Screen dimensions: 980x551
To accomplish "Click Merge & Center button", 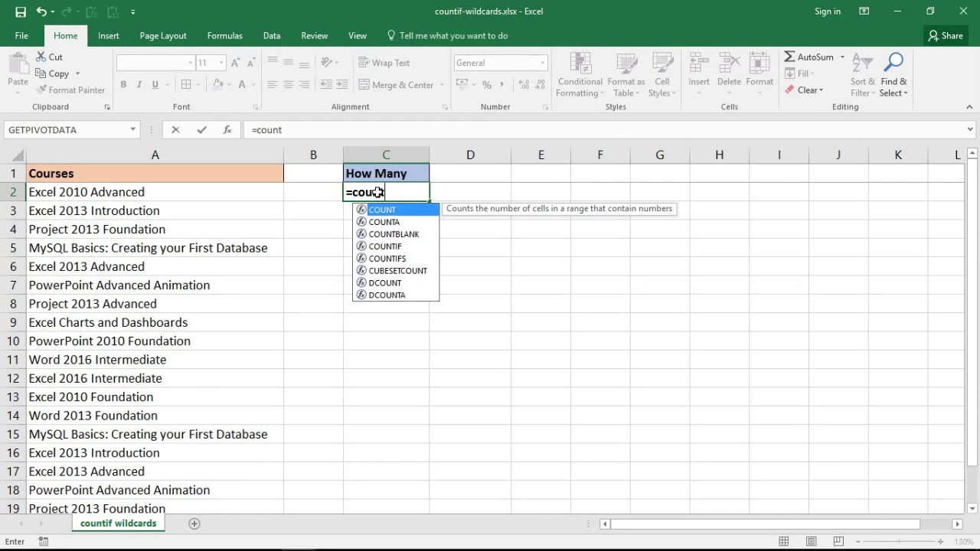I will tap(396, 85).
